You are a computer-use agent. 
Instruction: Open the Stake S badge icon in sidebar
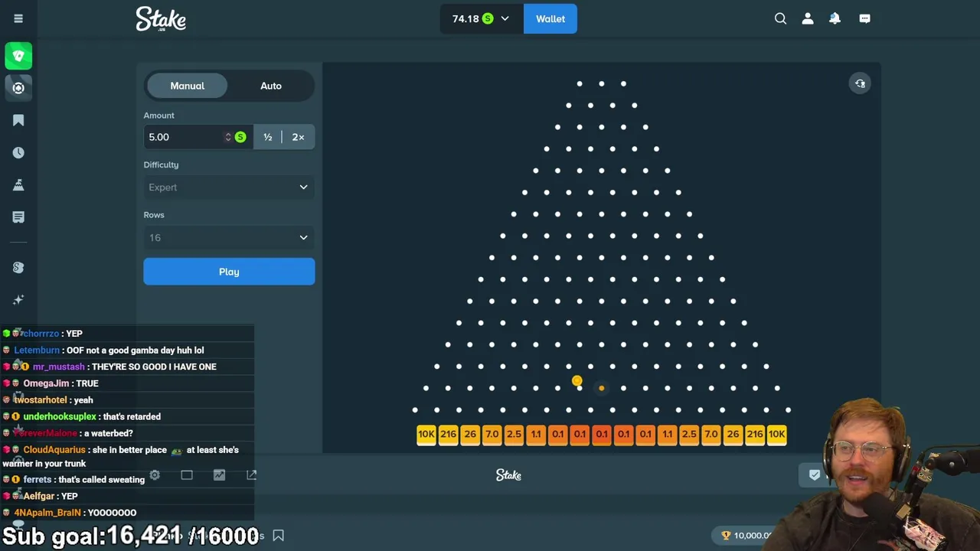[18, 267]
